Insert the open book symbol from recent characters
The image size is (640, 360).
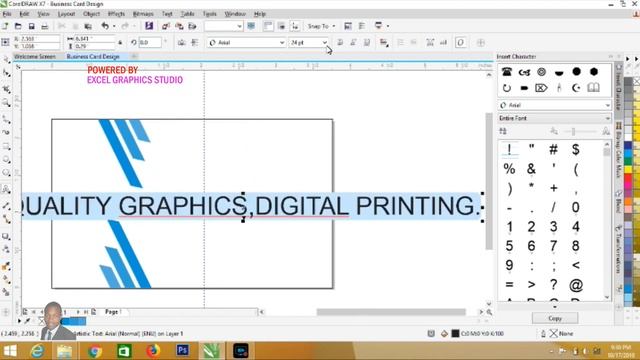(x=593, y=87)
